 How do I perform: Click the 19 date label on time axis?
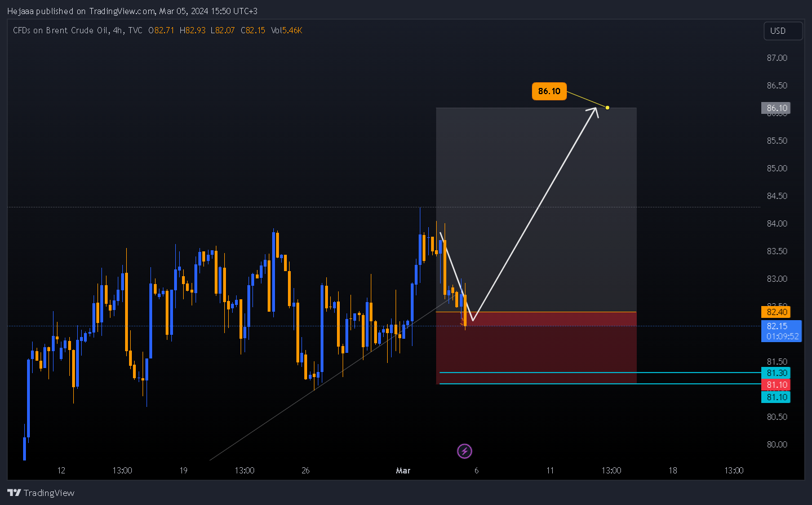pyautogui.click(x=183, y=470)
